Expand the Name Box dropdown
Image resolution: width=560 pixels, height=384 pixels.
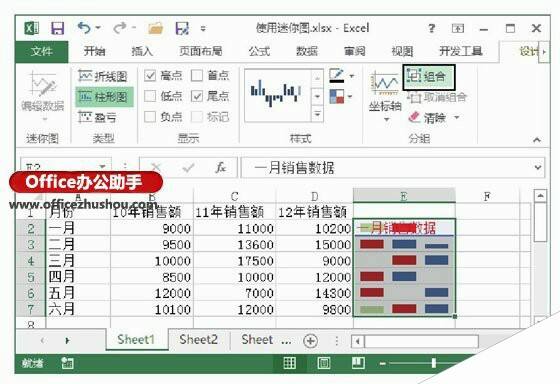click(102, 166)
